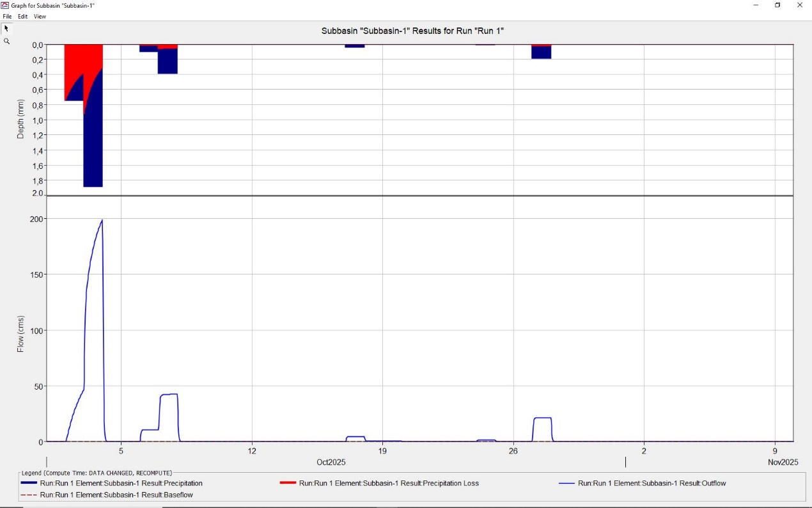812x508 pixels.
Task: Maximize the graph window
Action: tap(777, 5)
